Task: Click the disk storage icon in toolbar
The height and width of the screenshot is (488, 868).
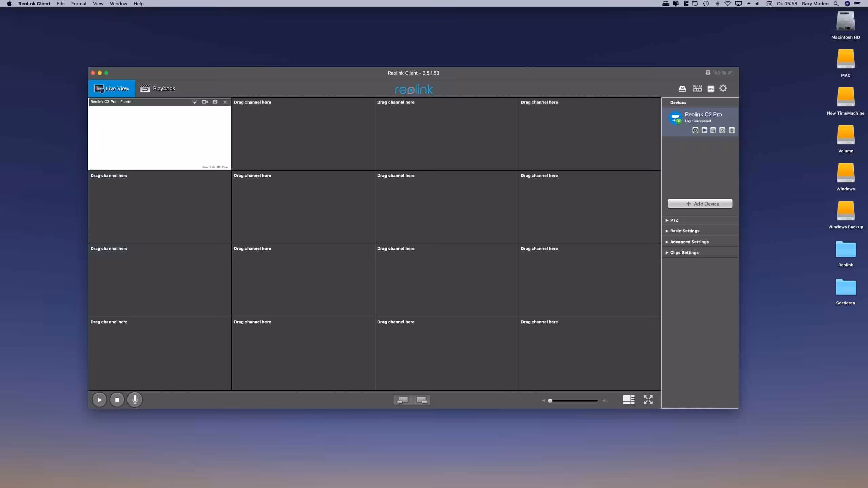Action: (682, 89)
